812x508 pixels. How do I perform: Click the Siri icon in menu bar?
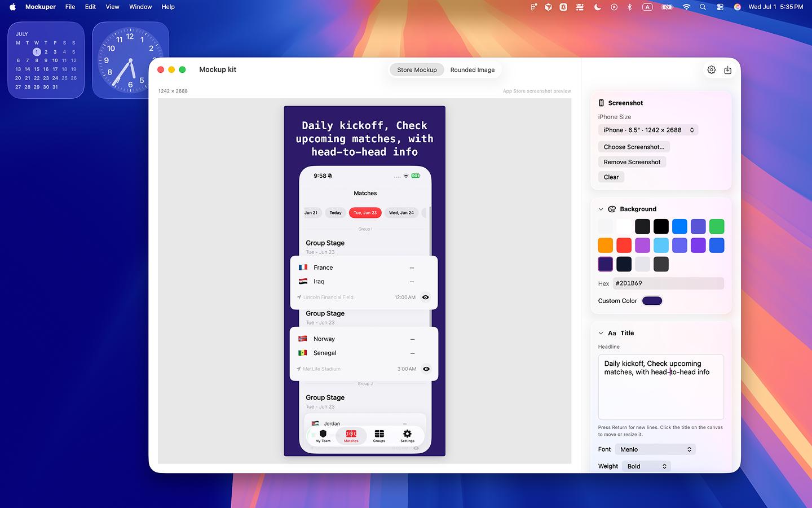(738, 7)
